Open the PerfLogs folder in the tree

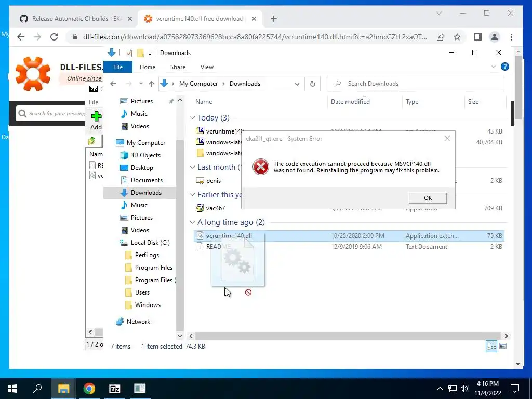click(x=147, y=255)
